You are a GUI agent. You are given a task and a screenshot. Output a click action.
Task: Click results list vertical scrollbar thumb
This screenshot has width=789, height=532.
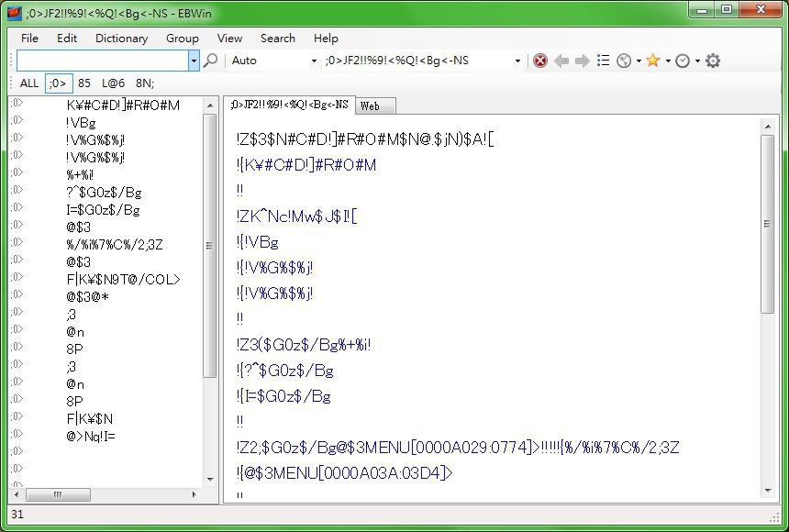click(x=210, y=245)
